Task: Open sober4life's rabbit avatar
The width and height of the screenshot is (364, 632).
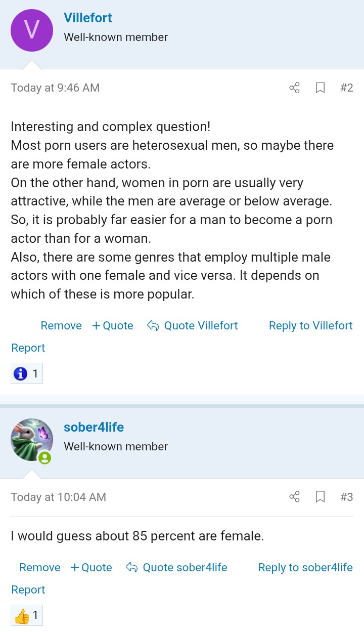Action: coord(32,440)
